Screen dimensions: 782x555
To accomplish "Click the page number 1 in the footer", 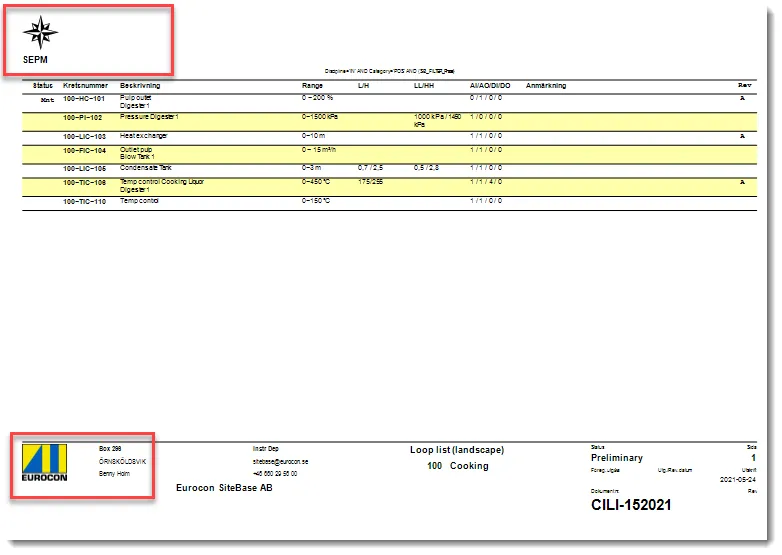I will [754, 458].
